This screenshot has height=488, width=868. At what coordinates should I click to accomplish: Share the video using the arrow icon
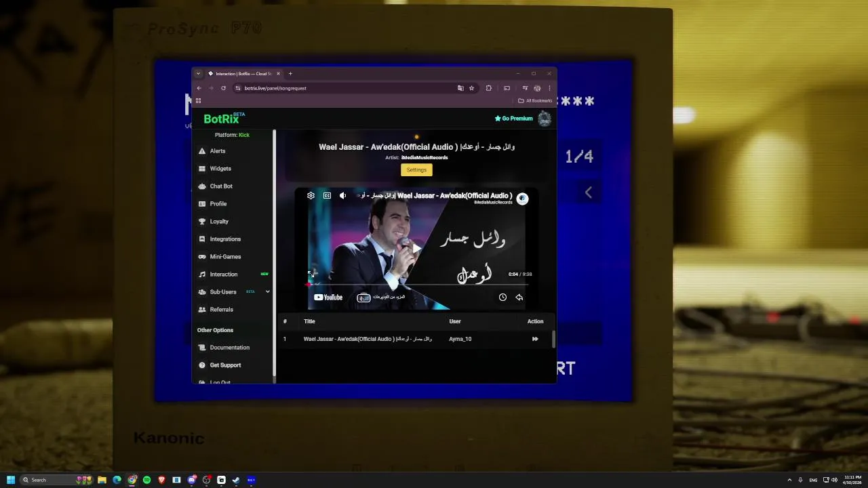(519, 297)
